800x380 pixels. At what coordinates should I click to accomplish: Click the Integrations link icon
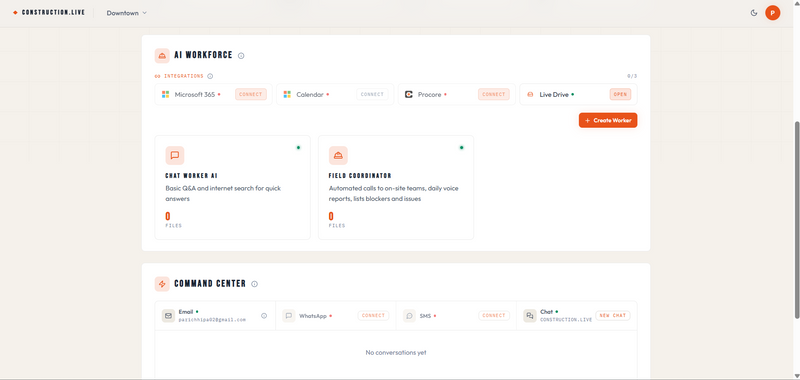point(158,76)
